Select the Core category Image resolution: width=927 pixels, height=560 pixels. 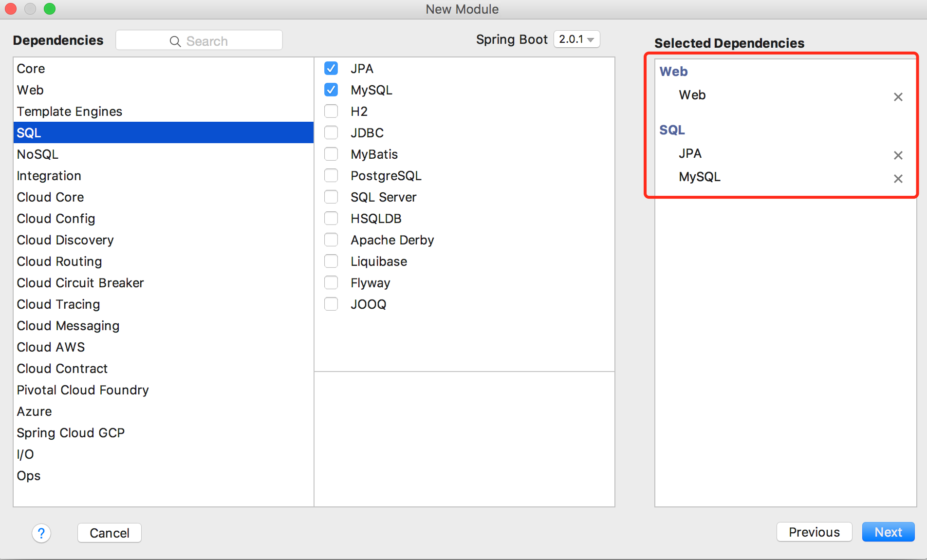164,68
